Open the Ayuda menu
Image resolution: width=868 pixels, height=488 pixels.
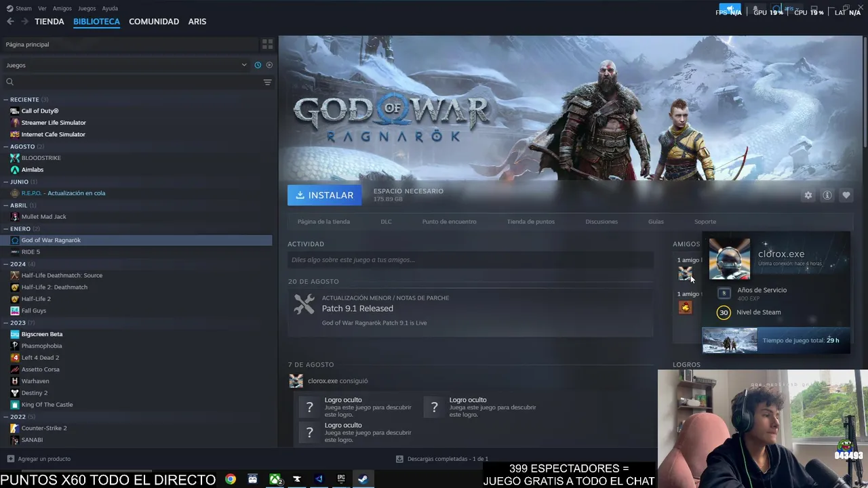(x=110, y=8)
